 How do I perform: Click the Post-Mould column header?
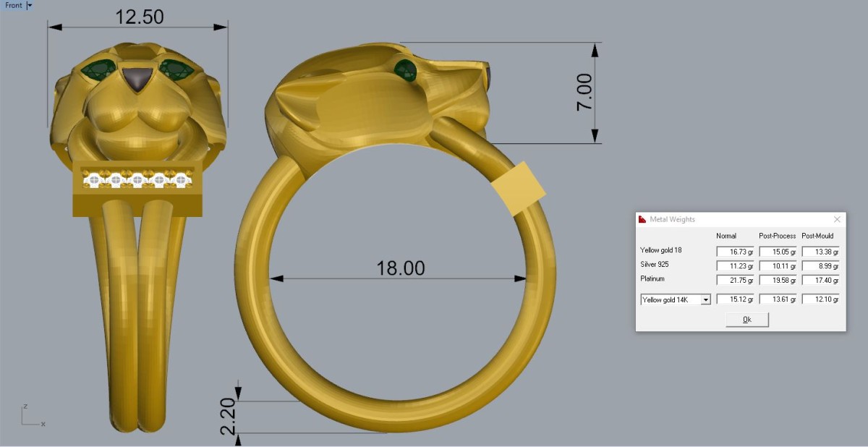(x=818, y=236)
